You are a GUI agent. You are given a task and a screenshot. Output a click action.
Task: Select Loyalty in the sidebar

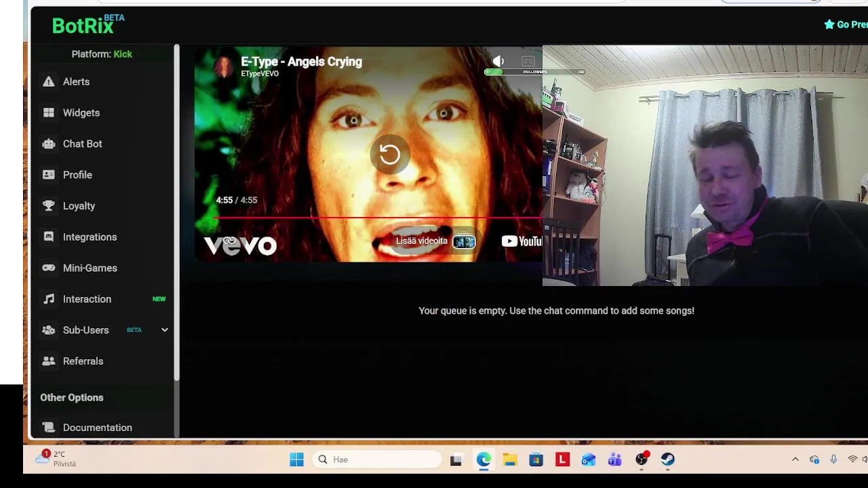pyautogui.click(x=79, y=206)
